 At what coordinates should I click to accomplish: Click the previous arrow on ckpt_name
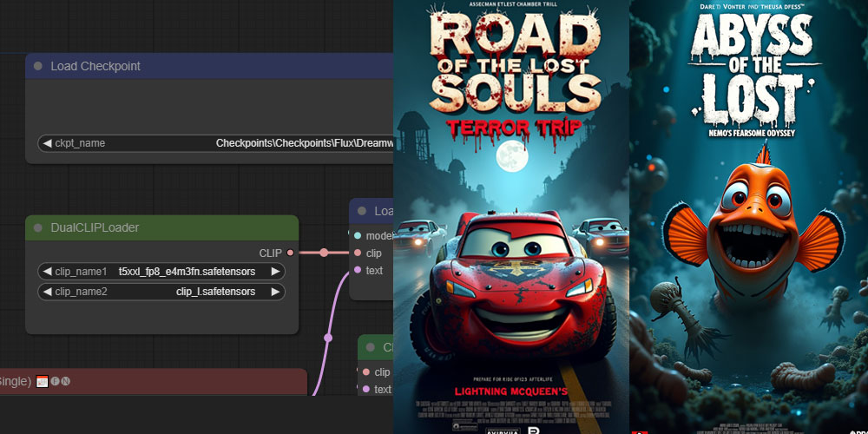click(47, 143)
